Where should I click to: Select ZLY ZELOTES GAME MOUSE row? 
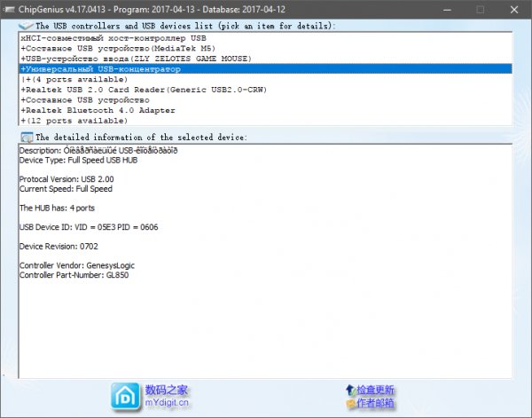coord(265,59)
